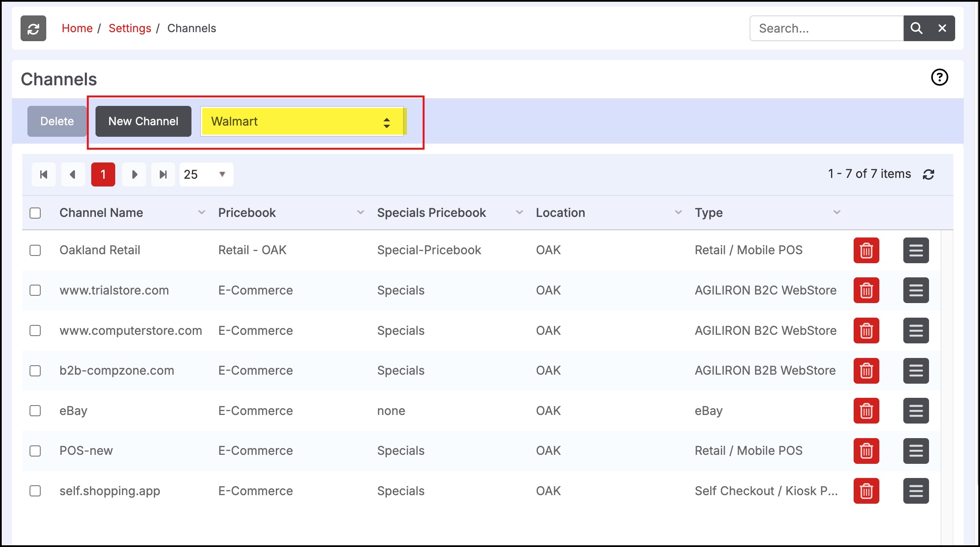Open menu icon for POS-new row
980x547 pixels.
[x=916, y=451]
